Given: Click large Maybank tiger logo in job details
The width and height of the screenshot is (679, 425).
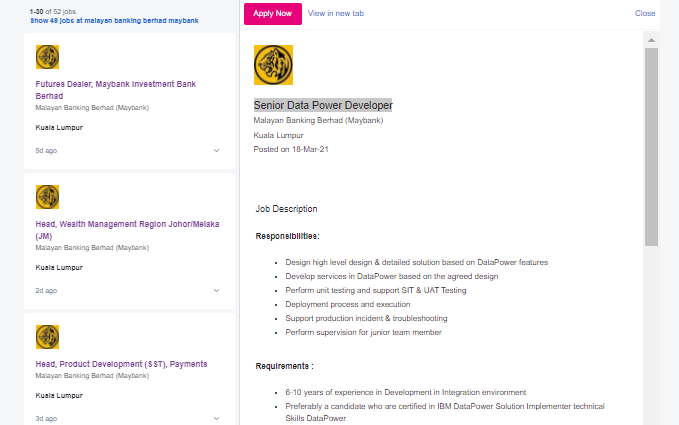Looking at the screenshot, I should [x=273, y=65].
